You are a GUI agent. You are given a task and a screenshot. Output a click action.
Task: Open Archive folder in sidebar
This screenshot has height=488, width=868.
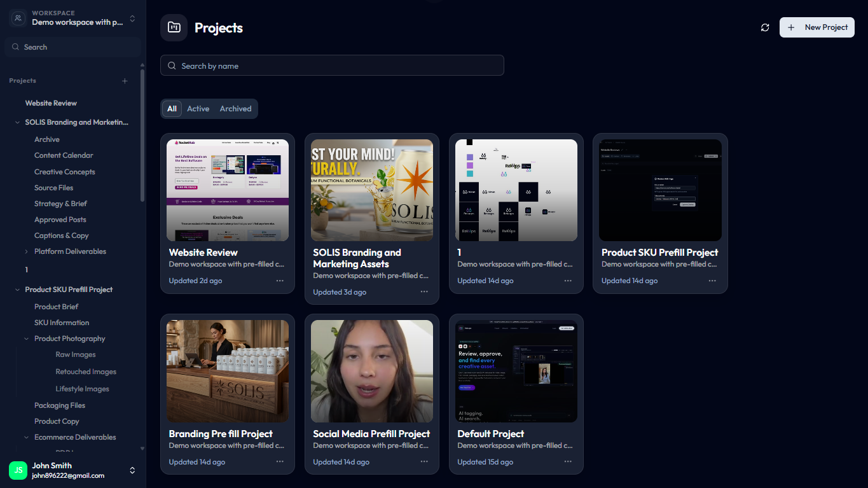(x=47, y=139)
